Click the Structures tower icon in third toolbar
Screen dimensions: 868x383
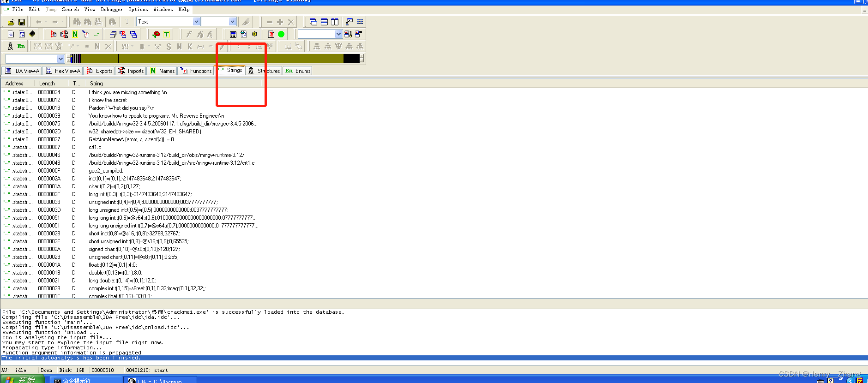[x=11, y=46]
